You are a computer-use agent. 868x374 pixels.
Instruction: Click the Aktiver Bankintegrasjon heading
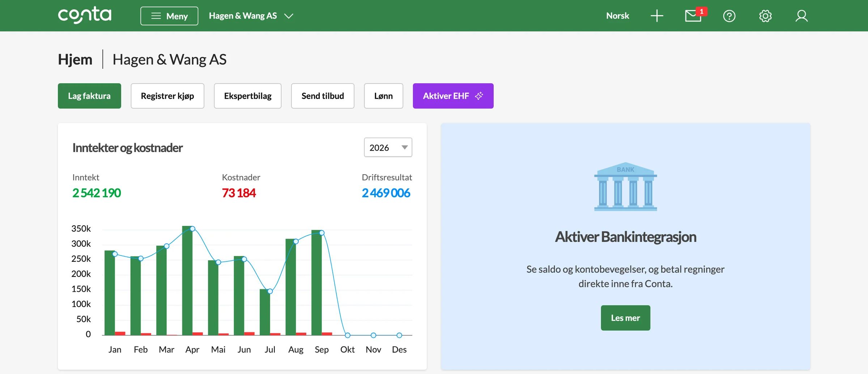pyautogui.click(x=626, y=237)
